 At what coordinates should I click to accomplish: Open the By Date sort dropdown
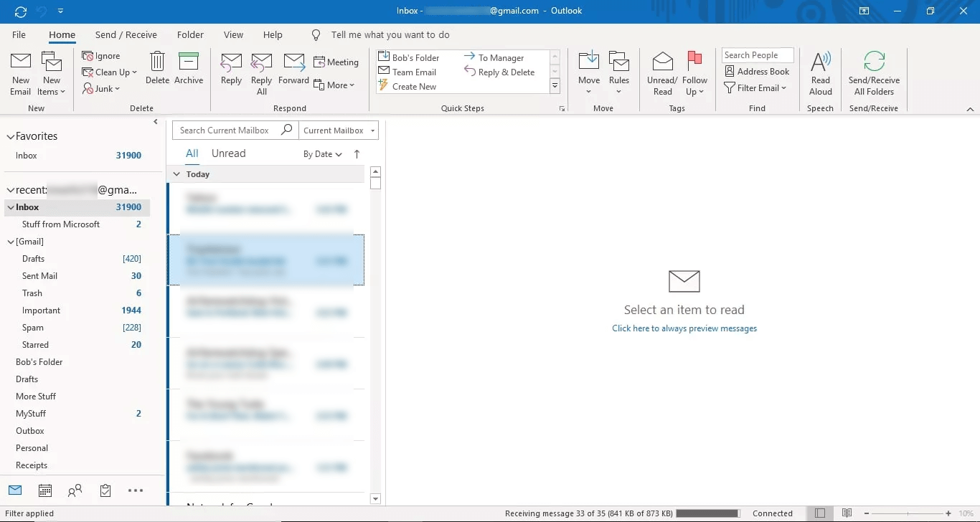[322, 154]
